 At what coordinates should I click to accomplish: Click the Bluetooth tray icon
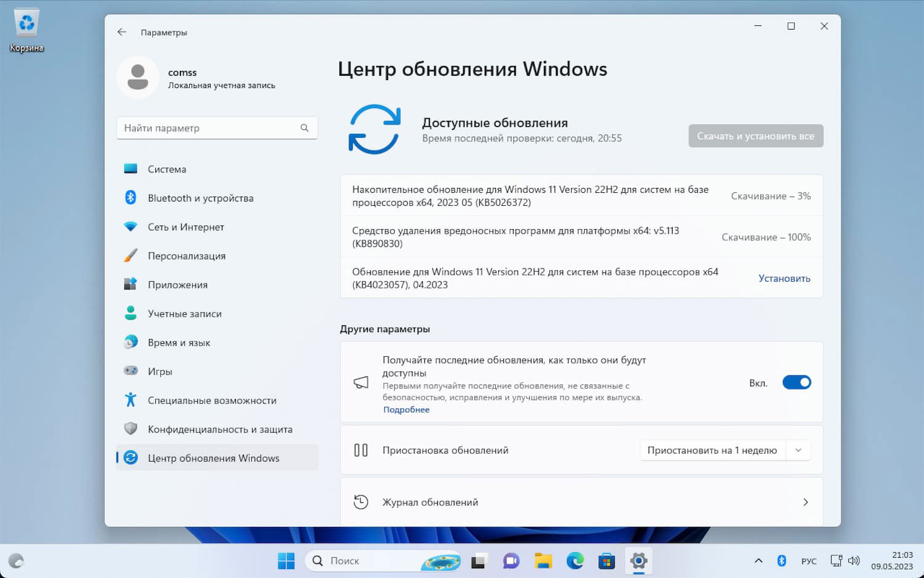(x=782, y=561)
